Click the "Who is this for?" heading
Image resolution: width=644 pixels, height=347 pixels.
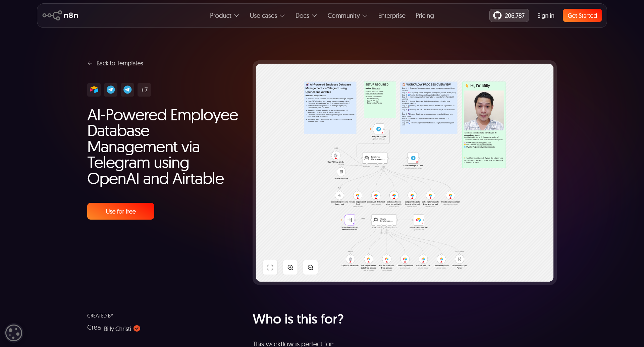298,319
